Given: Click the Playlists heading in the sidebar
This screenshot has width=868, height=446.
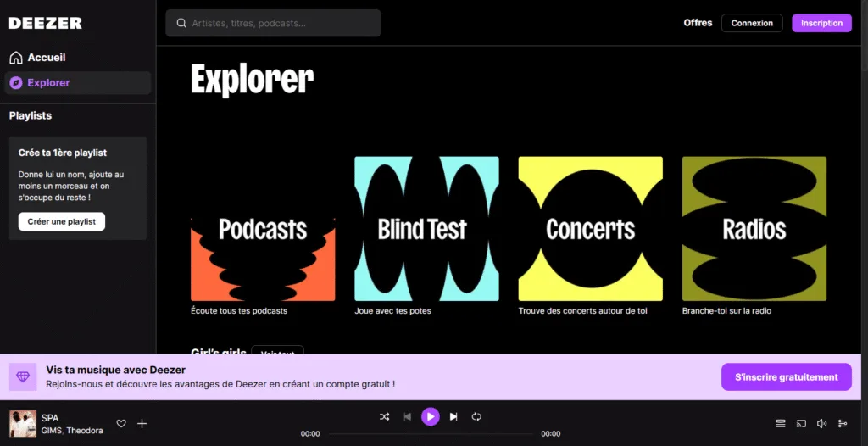Looking at the screenshot, I should [x=31, y=116].
